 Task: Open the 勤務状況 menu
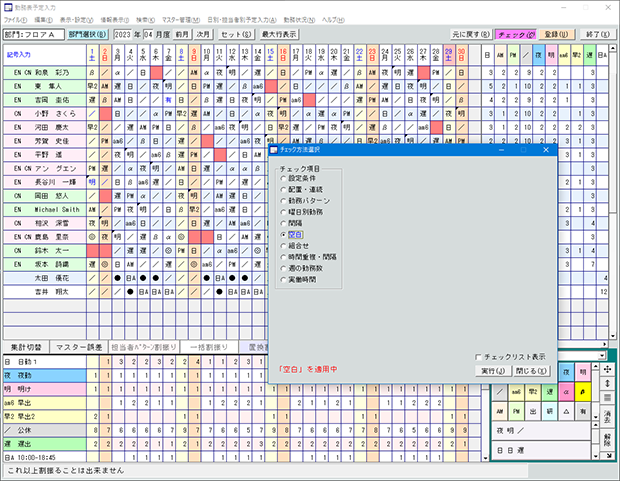coord(299,20)
